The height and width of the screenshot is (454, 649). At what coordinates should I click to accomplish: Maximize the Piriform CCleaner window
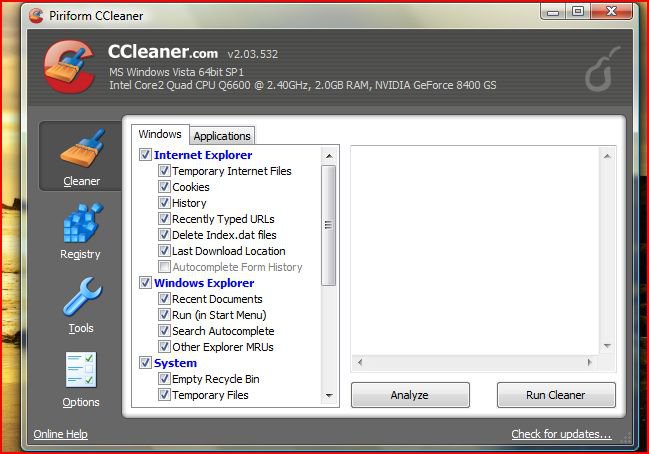coord(578,12)
